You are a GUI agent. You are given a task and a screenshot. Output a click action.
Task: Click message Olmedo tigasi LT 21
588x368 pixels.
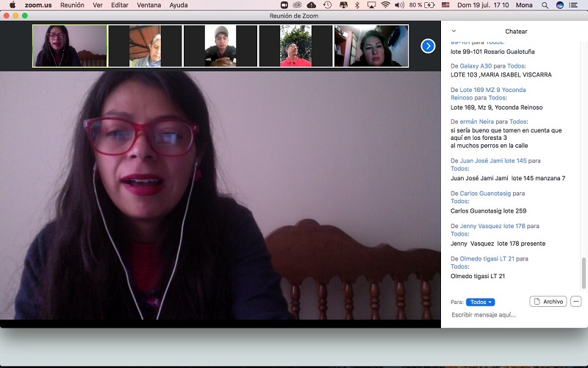coord(478,276)
